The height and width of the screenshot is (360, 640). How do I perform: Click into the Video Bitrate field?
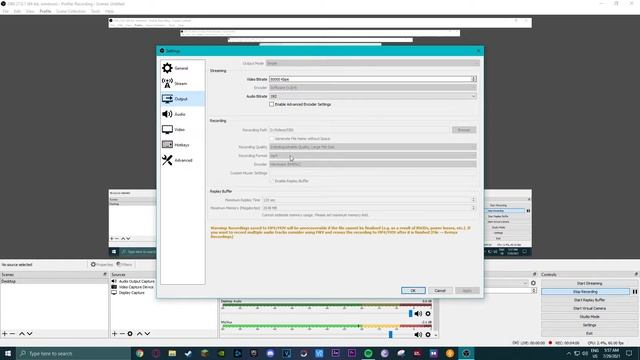click(370, 79)
